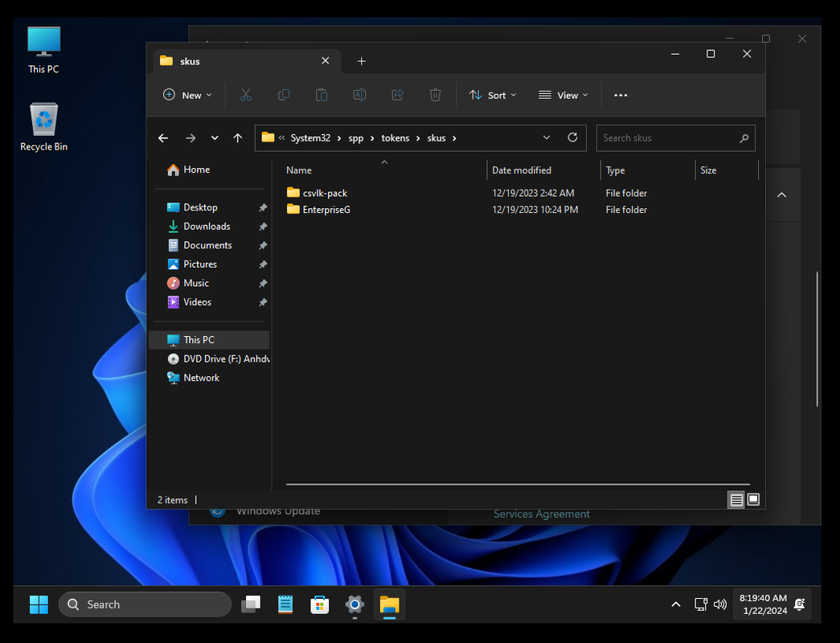The height and width of the screenshot is (643, 840).
Task: Expand the chevron after skus in path
Action: [x=454, y=138]
